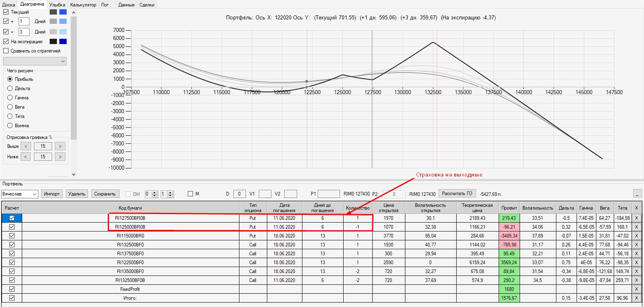Click the Рассчитать ГО button
The width and height of the screenshot is (644, 307).
pyautogui.click(x=457, y=193)
